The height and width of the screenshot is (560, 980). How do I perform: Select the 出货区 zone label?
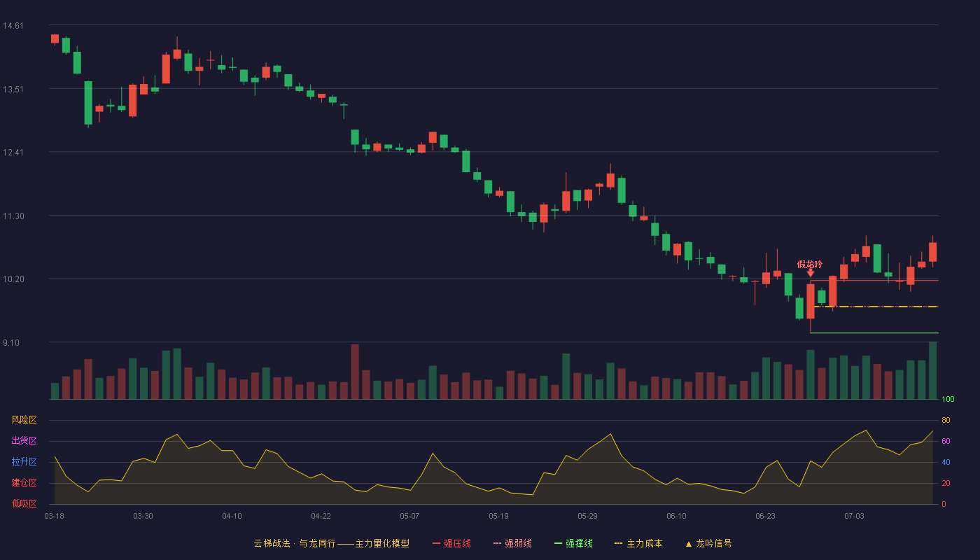(24, 441)
